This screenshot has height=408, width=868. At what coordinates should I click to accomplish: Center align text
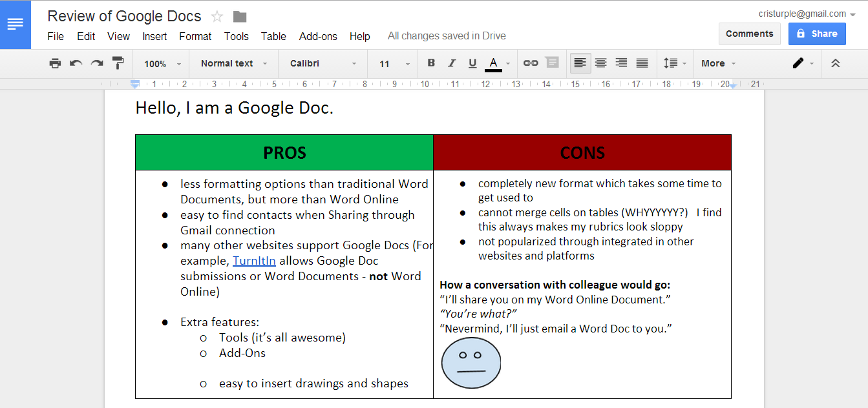tap(601, 63)
